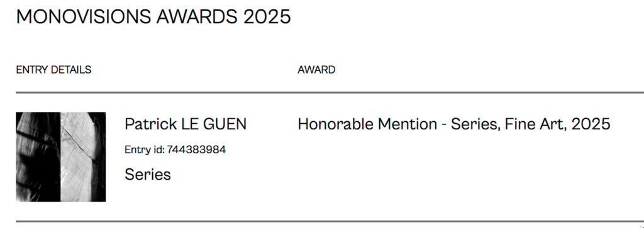Click the divider line below column headers
The image size is (644, 228).
(x=330, y=93)
